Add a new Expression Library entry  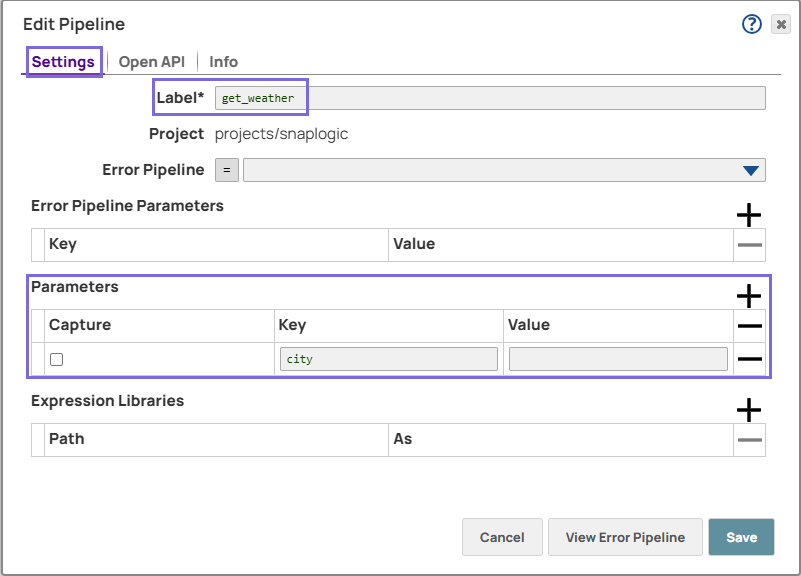[x=748, y=409]
